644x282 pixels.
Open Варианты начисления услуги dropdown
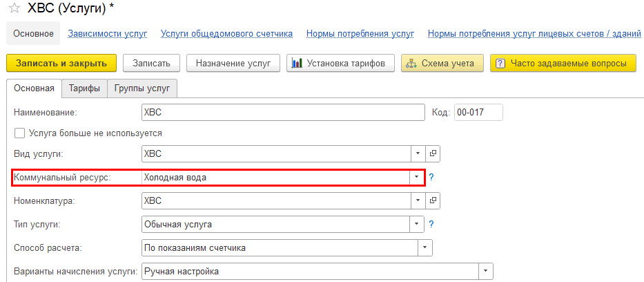click(x=486, y=271)
